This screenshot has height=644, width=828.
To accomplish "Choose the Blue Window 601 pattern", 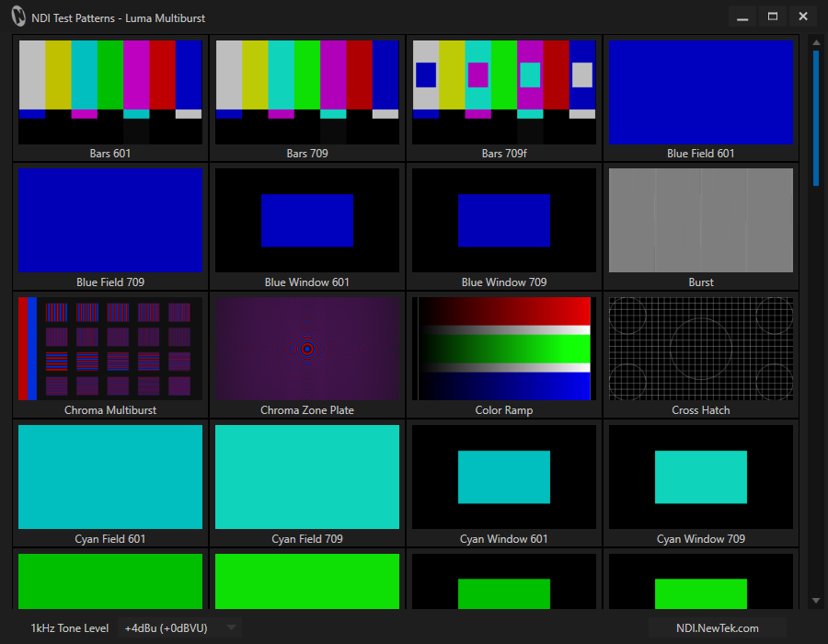I will point(307,221).
